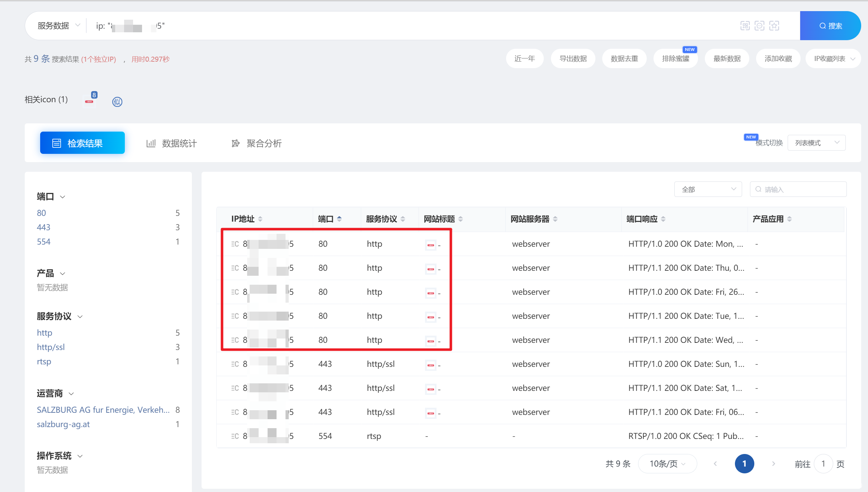
Task: Click the red related icon with badge 8
Action: pos(89,101)
